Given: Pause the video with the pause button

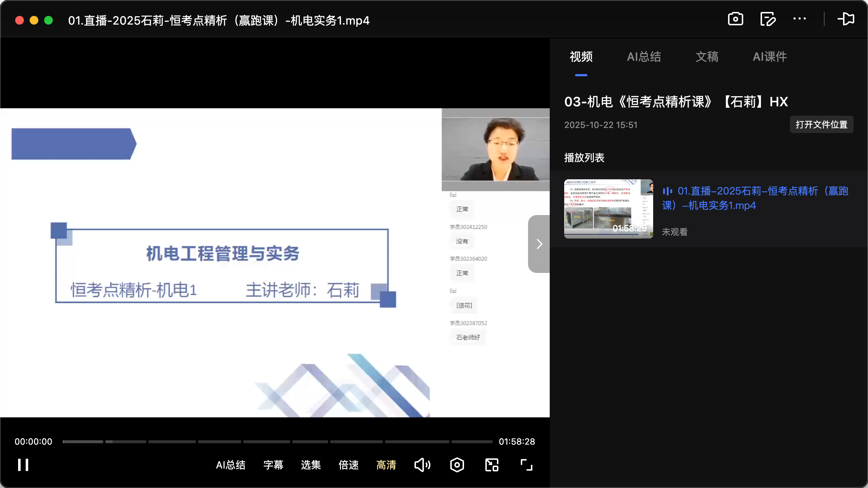Looking at the screenshot, I should pos(22,465).
